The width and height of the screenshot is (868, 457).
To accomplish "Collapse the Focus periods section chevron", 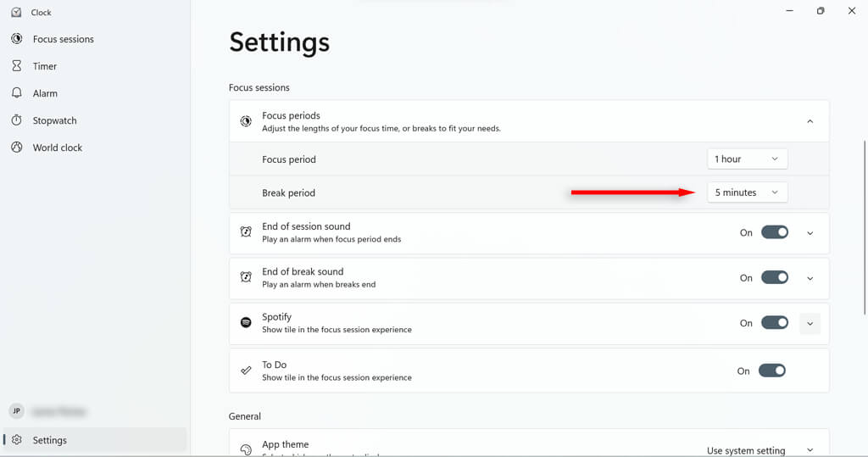I will [810, 121].
